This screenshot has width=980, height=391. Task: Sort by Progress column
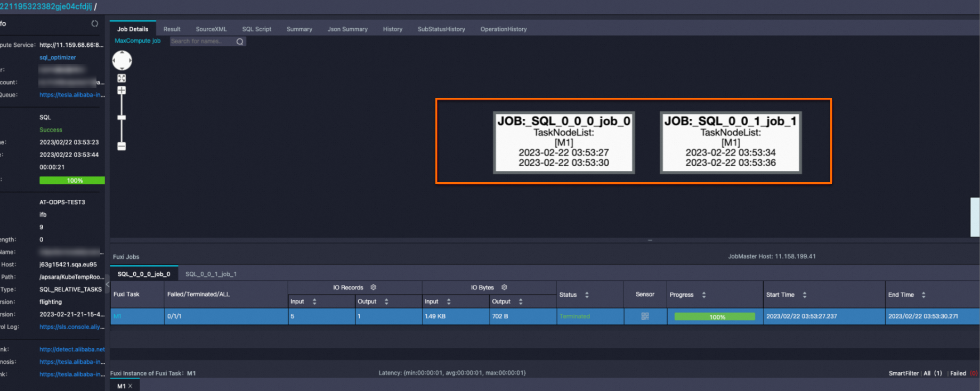tap(703, 295)
